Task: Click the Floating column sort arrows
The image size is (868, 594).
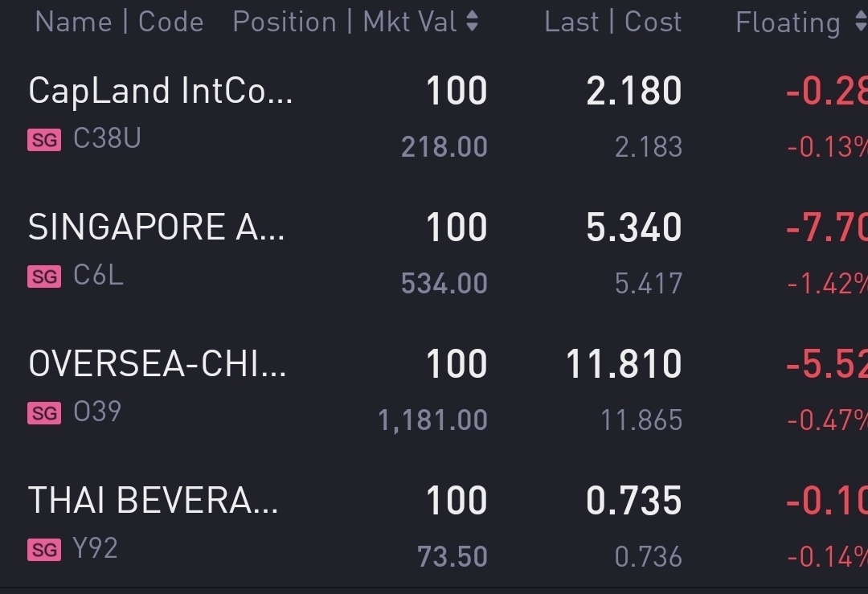Action: 861,23
